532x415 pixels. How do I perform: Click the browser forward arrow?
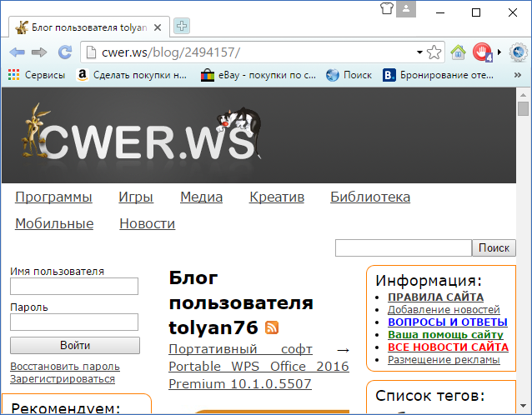point(39,52)
